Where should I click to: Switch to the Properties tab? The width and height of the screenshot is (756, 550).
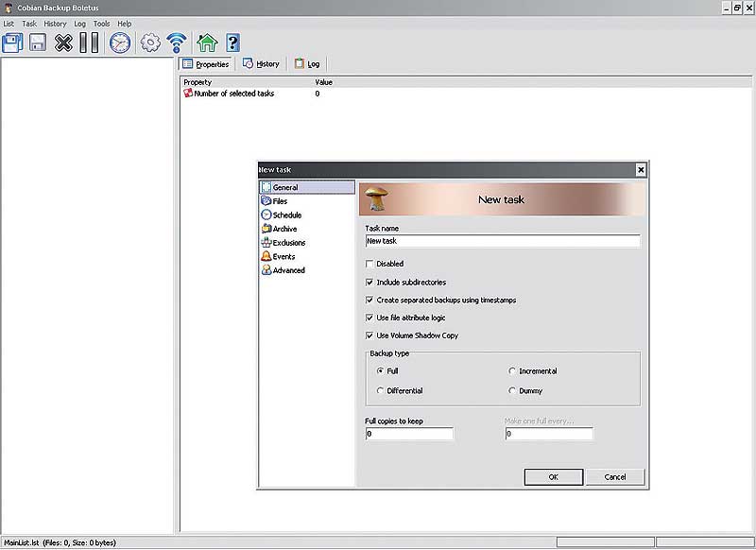click(x=206, y=64)
